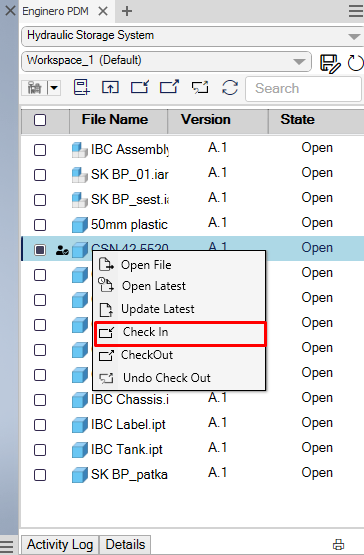Click the save workspace icon with pencil
This screenshot has height=555, width=364.
click(330, 64)
